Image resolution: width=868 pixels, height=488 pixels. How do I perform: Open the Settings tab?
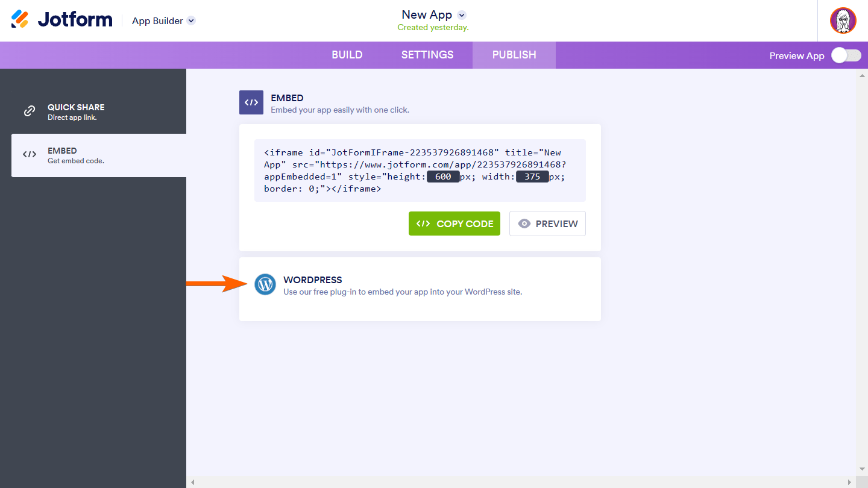(427, 55)
